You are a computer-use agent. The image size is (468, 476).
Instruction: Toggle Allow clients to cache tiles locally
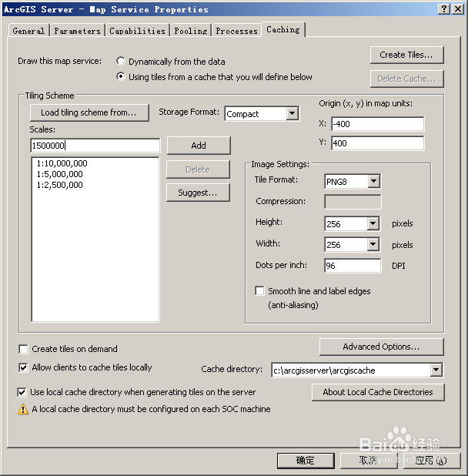point(23,367)
